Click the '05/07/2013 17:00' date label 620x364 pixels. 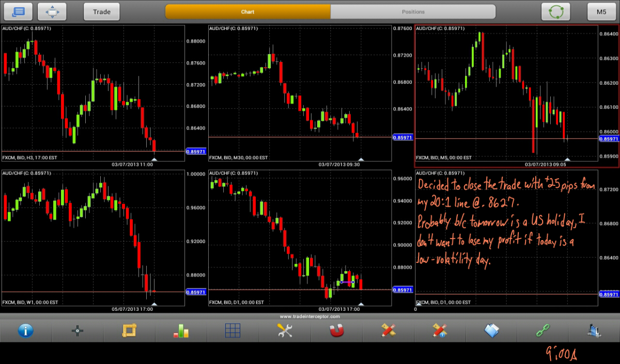(132, 310)
